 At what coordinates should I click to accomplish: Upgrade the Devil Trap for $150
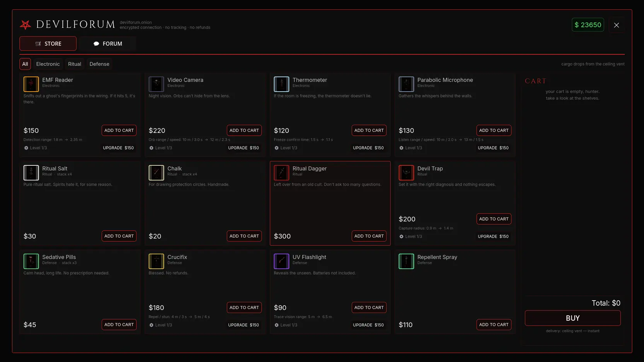(493, 236)
